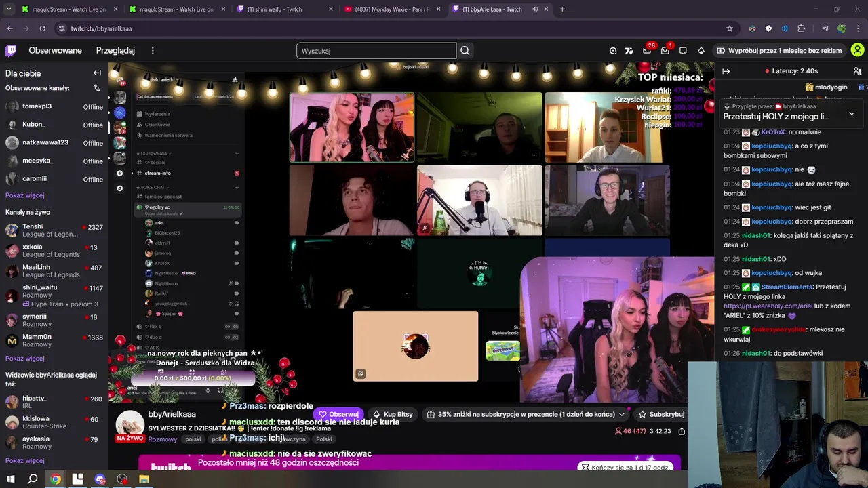Go back in Chrome
Image resolution: width=868 pixels, height=488 pixels.
coord(9,28)
